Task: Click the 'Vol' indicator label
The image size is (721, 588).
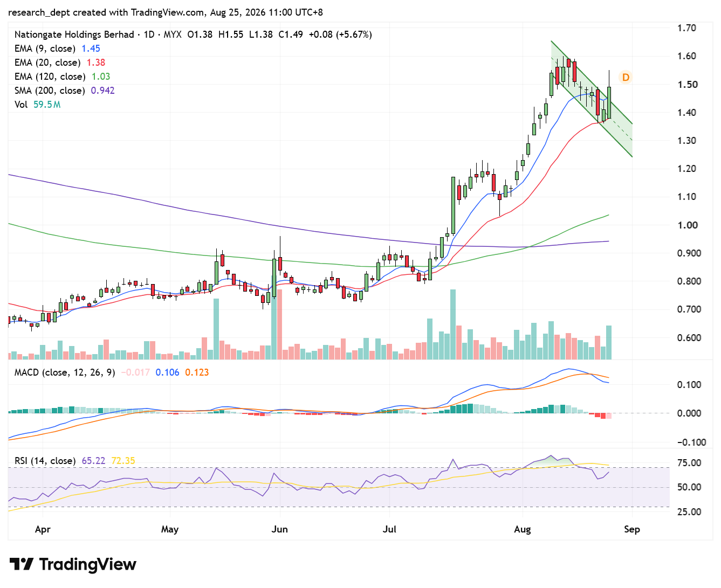Action: [21, 105]
